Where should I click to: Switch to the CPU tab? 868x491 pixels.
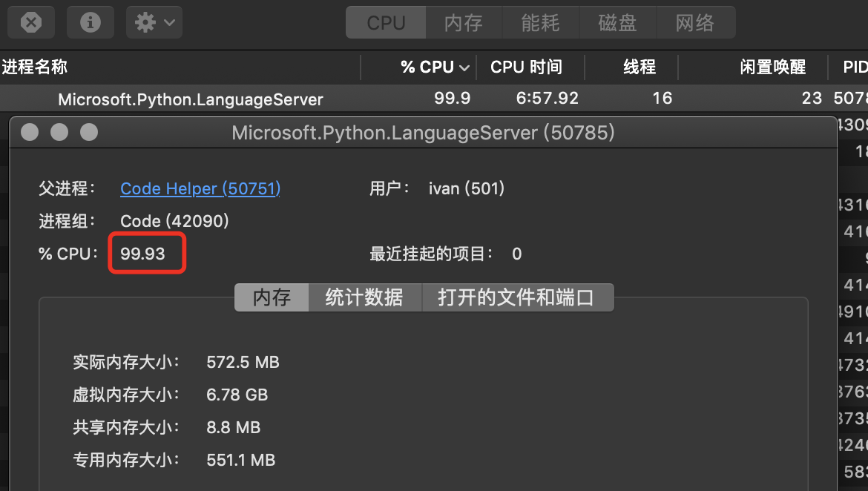click(x=385, y=22)
